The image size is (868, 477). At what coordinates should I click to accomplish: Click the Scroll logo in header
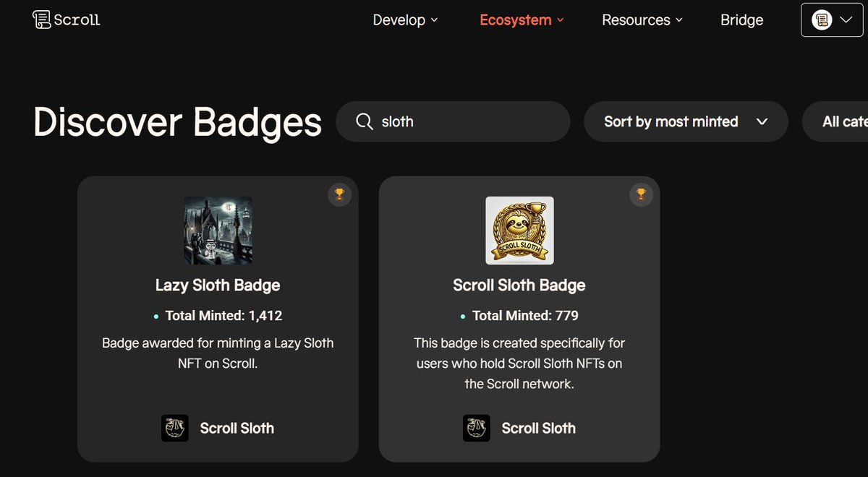pyautogui.click(x=67, y=20)
